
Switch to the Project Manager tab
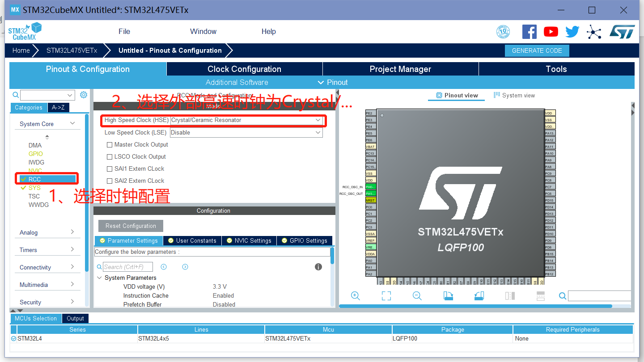pyautogui.click(x=400, y=69)
